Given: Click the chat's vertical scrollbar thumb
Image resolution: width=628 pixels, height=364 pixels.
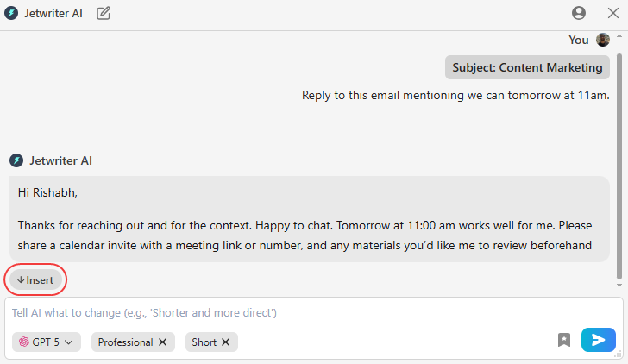Looking at the screenshot, I should pos(619,155).
